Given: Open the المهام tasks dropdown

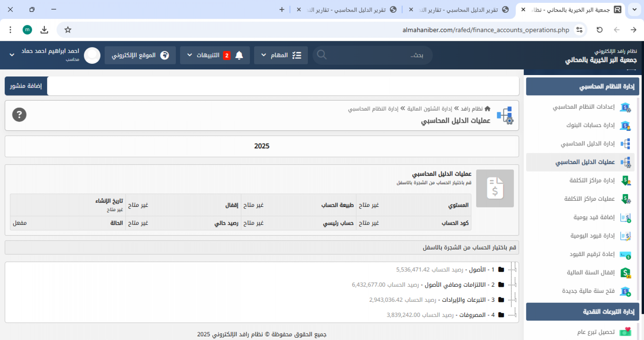Looking at the screenshot, I should [x=281, y=55].
